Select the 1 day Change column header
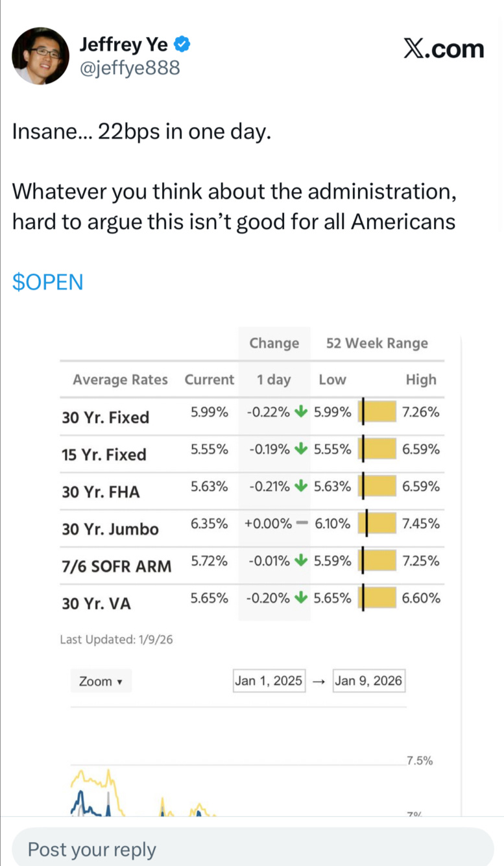 point(274,379)
